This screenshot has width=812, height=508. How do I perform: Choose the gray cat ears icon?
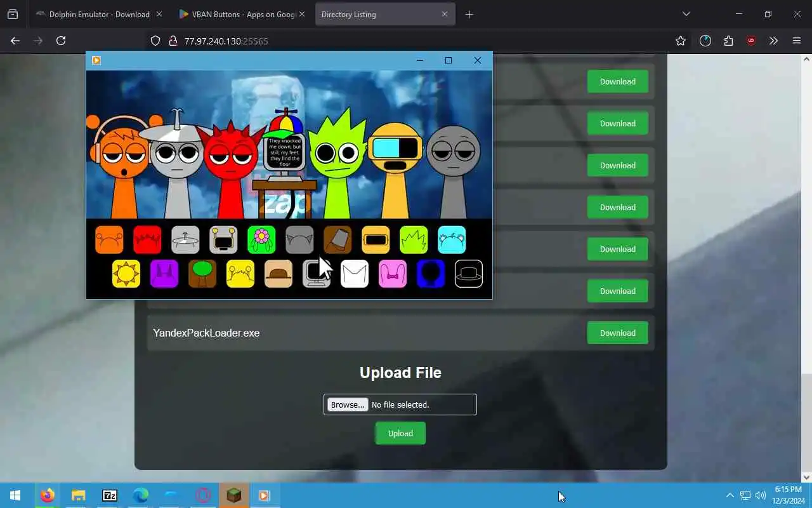(299, 240)
